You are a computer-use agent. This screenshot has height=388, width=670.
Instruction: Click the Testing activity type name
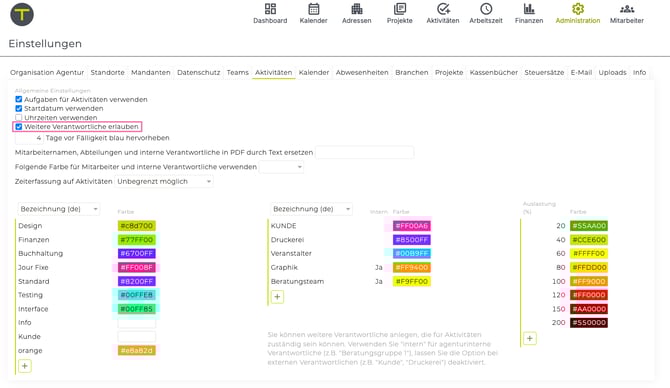30,295
